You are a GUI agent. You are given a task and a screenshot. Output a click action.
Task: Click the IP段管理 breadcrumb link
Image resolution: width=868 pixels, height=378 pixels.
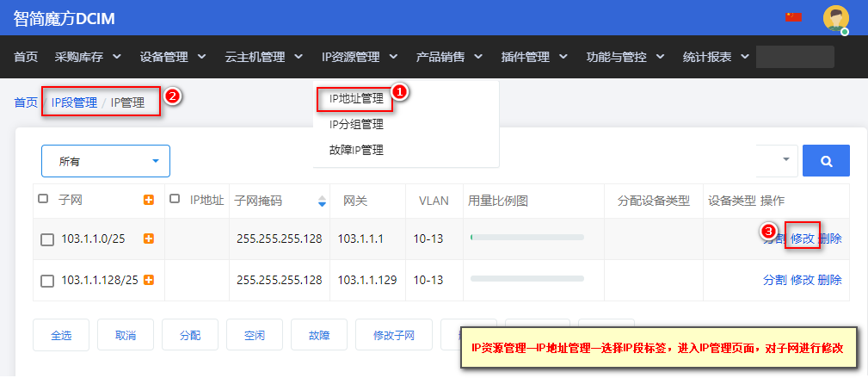(74, 102)
